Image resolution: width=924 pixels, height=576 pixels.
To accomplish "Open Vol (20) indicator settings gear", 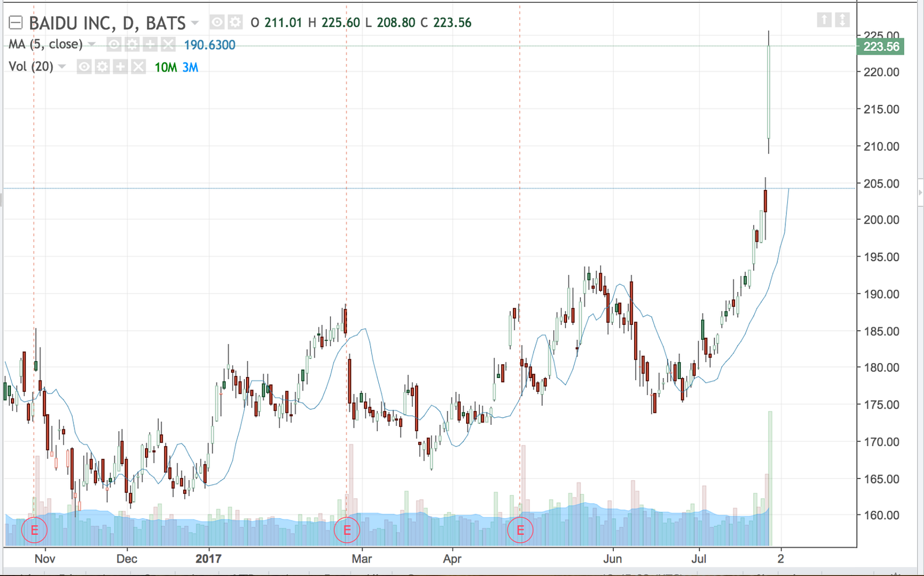I will coord(102,67).
